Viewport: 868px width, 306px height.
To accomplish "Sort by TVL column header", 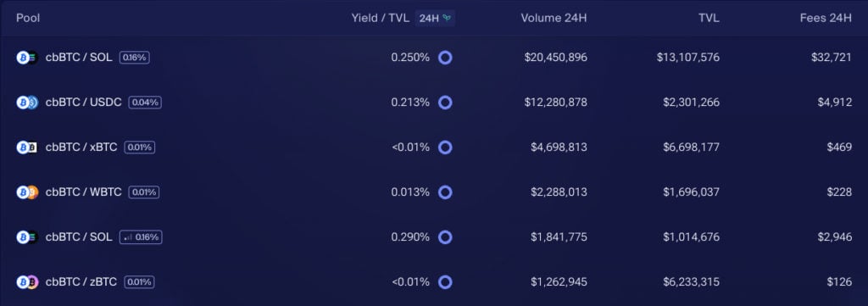I will pyautogui.click(x=709, y=18).
